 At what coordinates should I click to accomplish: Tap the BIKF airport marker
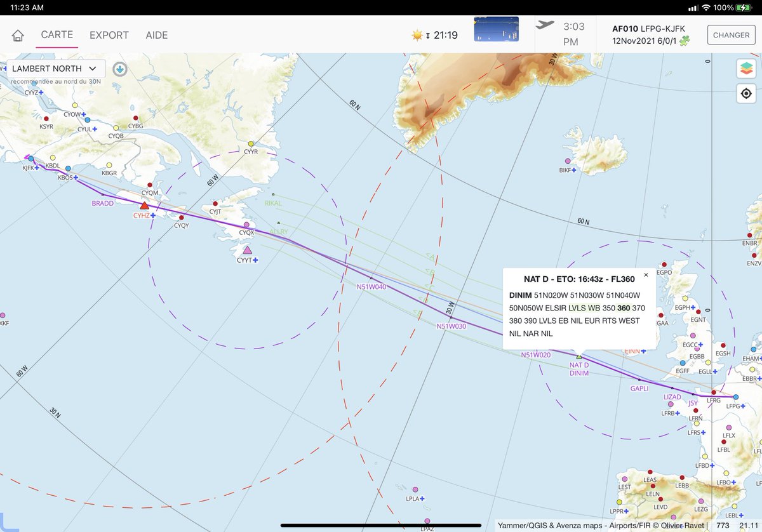[568, 161]
